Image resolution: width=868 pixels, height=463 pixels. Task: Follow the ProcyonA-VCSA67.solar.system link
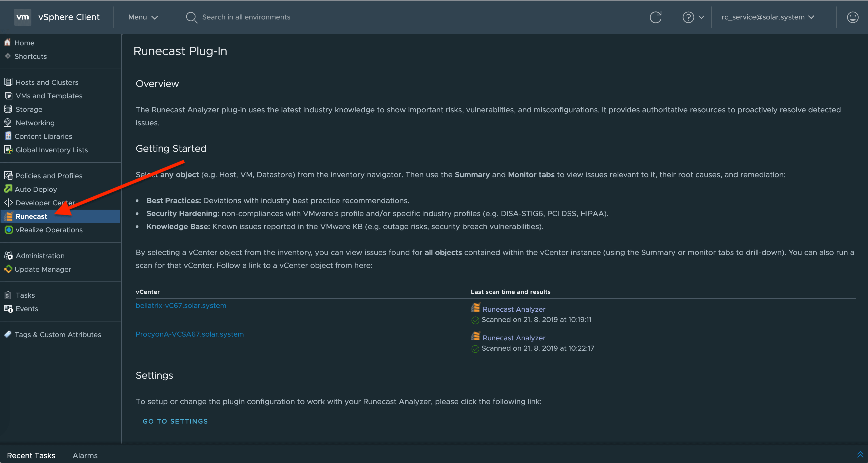click(x=190, y=334)
